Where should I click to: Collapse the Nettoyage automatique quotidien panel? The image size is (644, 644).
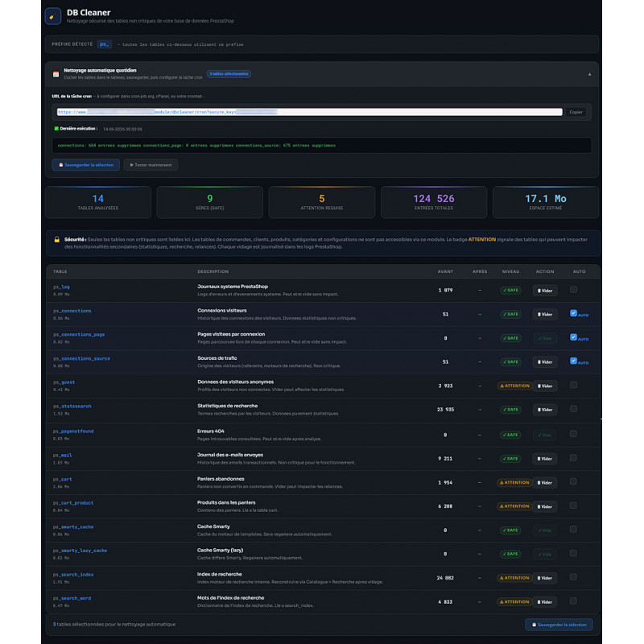[x=589, y=74]
